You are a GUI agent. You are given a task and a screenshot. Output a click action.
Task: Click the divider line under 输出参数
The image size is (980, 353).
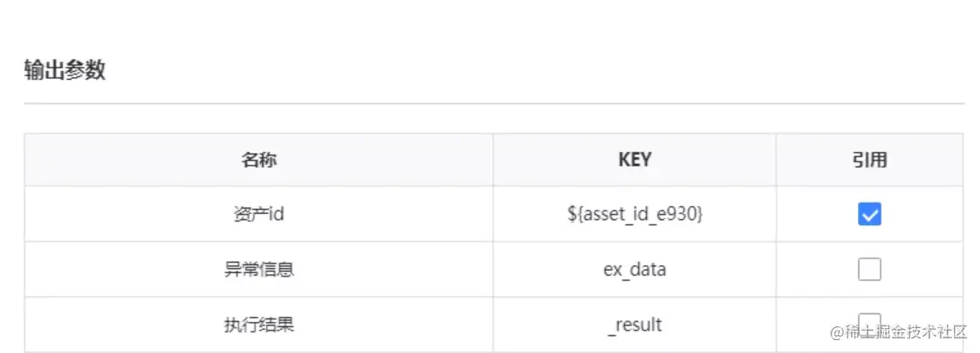[x=493, y=104]
